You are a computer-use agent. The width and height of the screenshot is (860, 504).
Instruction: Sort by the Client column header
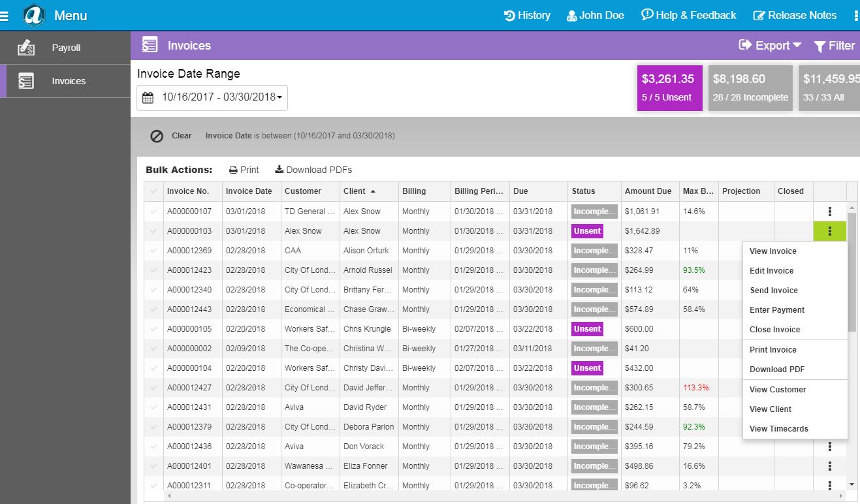(369, 191)
